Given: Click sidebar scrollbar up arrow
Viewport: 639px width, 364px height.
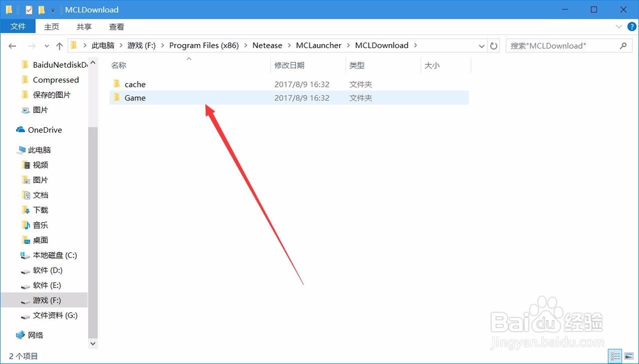Looking at the screenshot, I should coord(93,63).
